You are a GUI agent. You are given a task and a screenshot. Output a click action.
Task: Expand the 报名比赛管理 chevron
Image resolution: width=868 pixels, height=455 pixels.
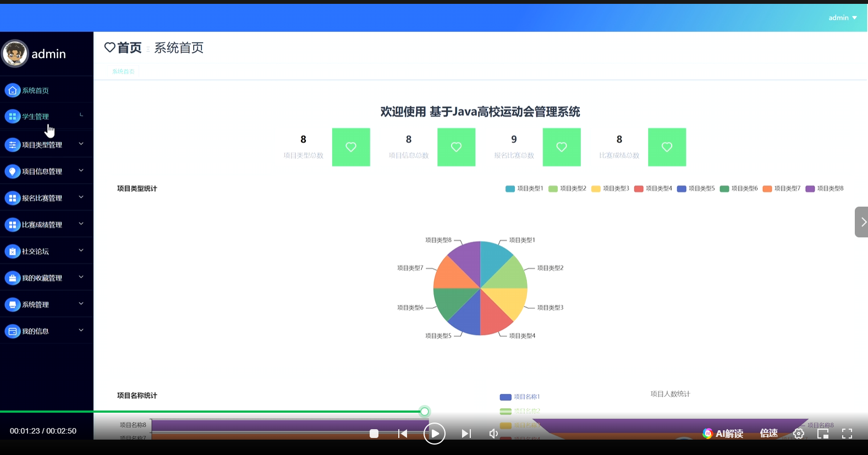[x=81, y=197]
